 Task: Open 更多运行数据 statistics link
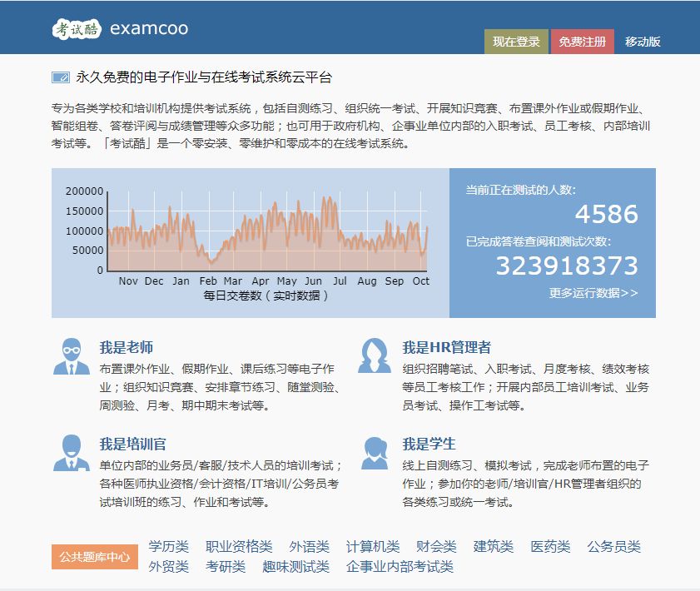tap(594, 293)
